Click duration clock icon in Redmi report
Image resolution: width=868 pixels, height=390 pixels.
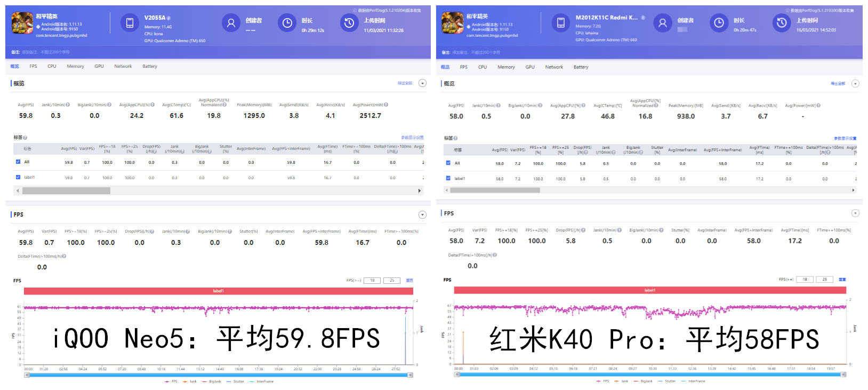pyautogui.click(x=719, y=23)
